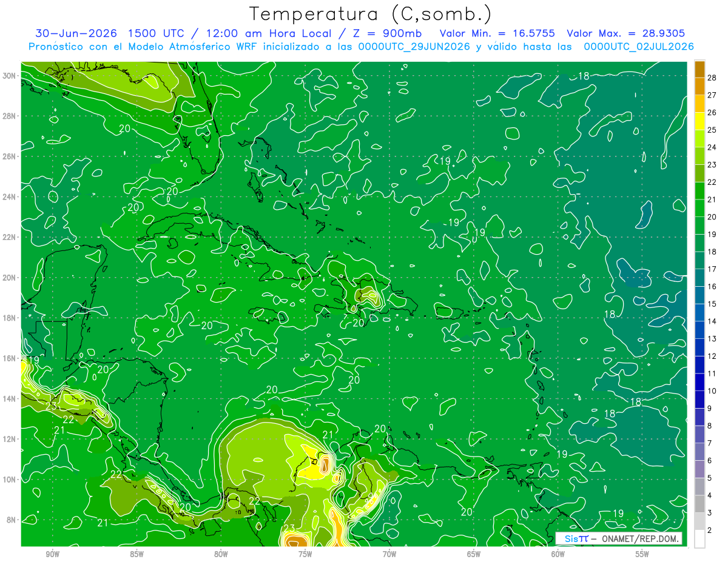The image size is (728, 562).
Task: Click the color-scale label "12"
Action: click(x=712, y=356)
